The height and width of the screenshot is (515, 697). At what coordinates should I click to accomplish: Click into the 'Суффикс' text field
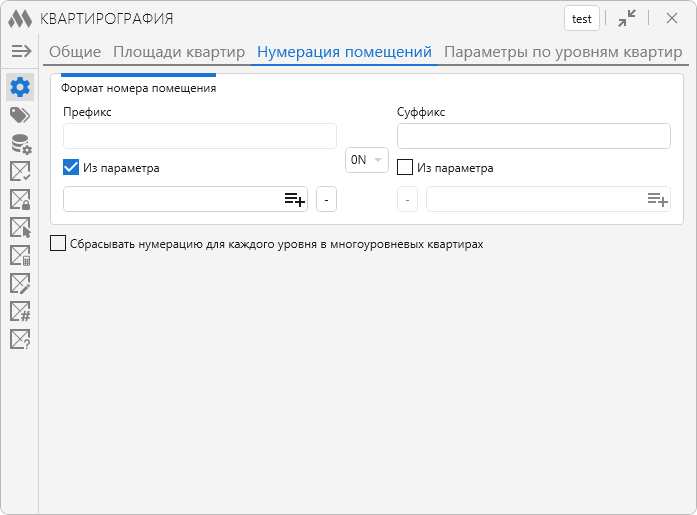tap(533, 136)
